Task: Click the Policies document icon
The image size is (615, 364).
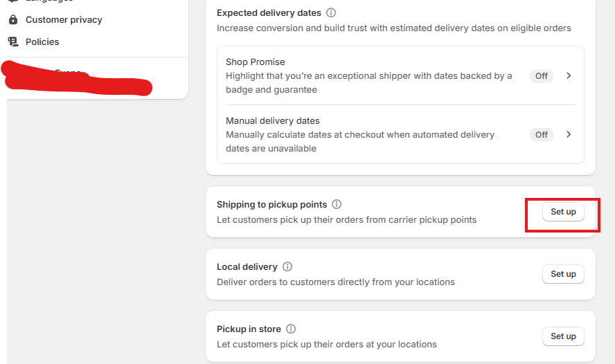Action: (13, 42)
